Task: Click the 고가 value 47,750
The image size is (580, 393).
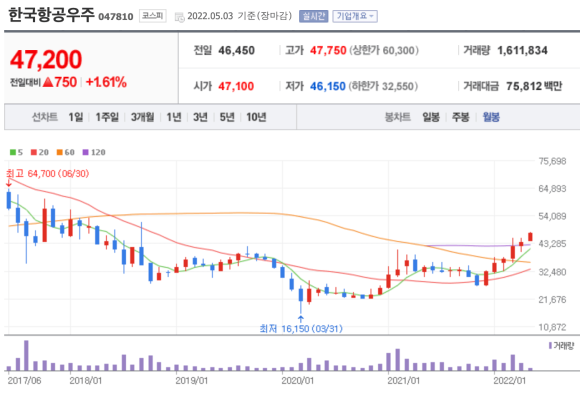Action: 328,50
